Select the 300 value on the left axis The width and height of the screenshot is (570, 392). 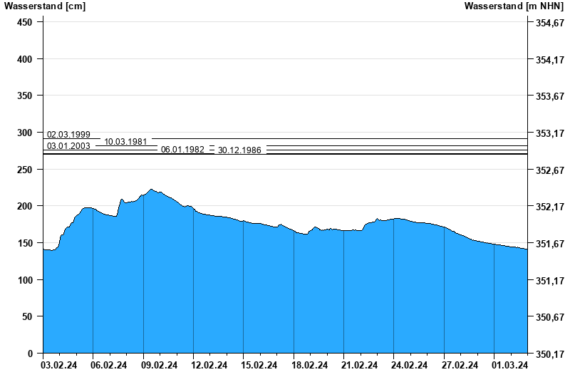24,133
